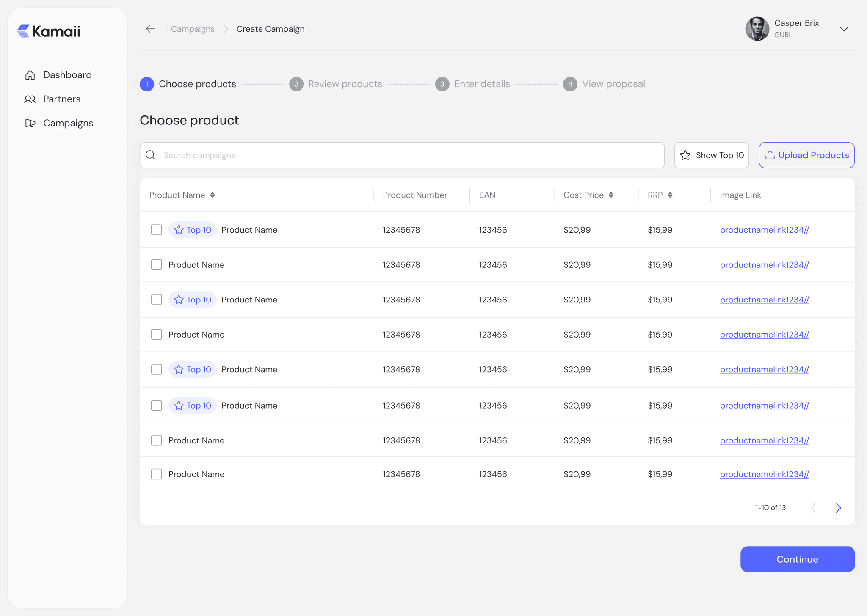
Task: Open Campaigns breadcrumb link
Action: pos(193,29)
